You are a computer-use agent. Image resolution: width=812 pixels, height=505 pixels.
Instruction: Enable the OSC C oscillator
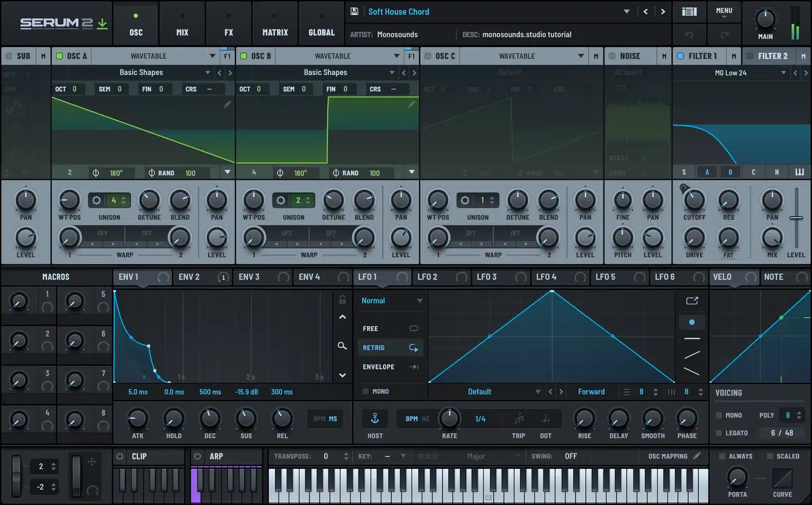pyautogui.click(x=428, y=56)
